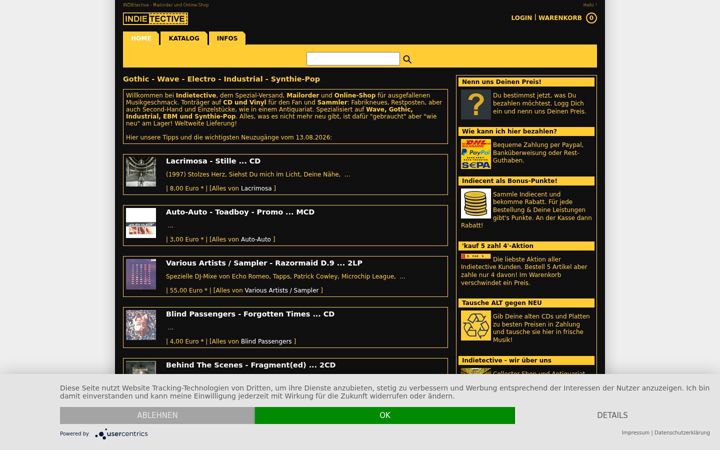Open the INFOS tab
720x450 pixels.
pyautogui.click(x=227, y=38)
